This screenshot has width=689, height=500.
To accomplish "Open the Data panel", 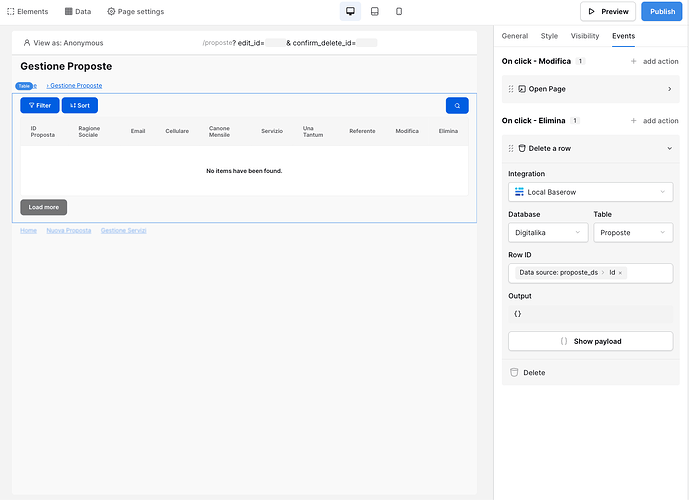I will tap(78, 11).
